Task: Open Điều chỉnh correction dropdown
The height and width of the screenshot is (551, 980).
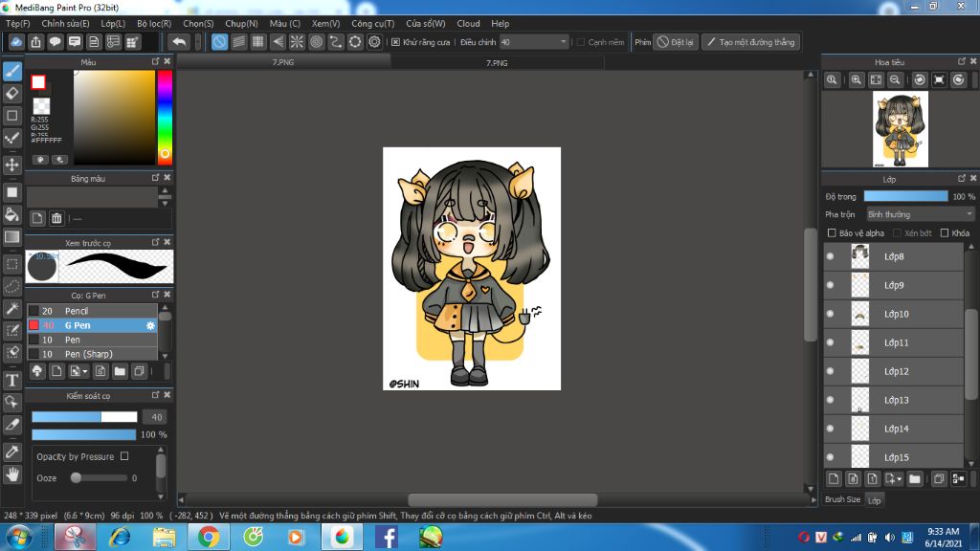Action: click(x=534, y=42)
